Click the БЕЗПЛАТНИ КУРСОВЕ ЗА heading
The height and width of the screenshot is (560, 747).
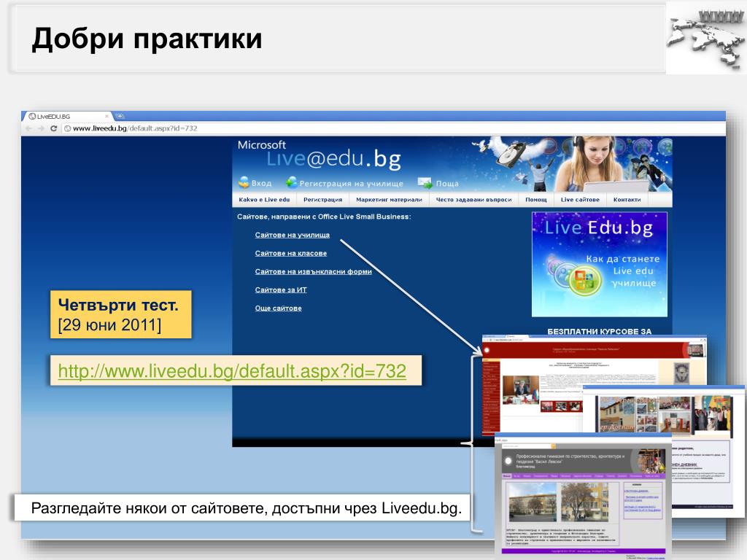coord(600,331)
